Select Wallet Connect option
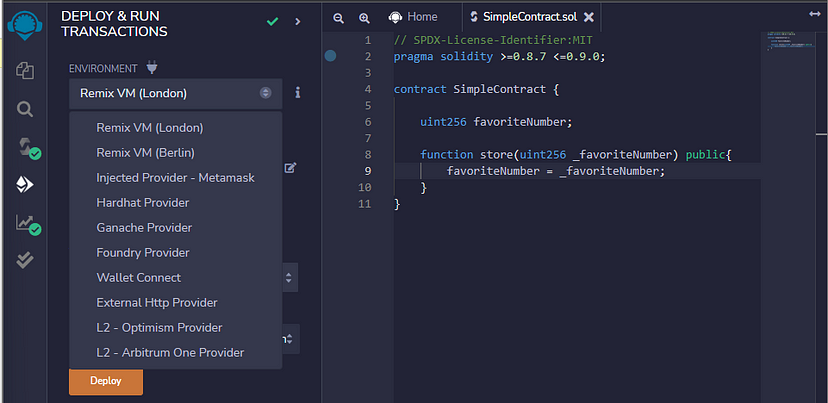The height and width of the screenshot is (403, 828). 175,278
